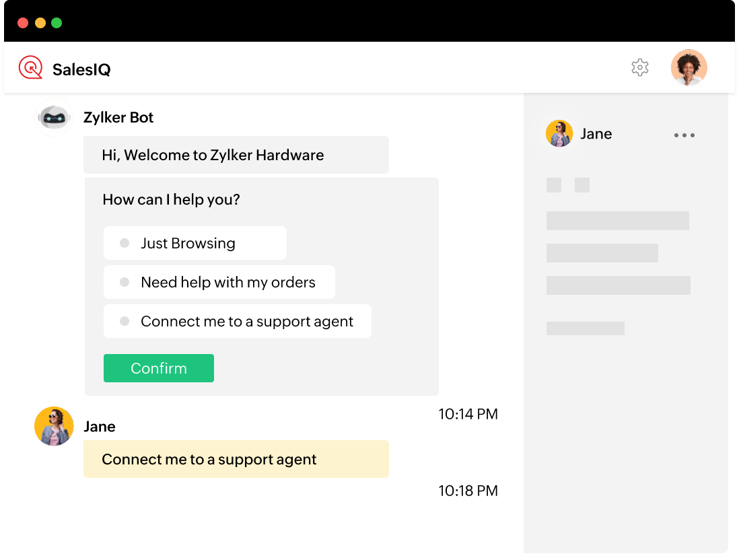Open Jane's avatar in the side panel
This screenshot has height=560, width=739.
coord(559,133)
